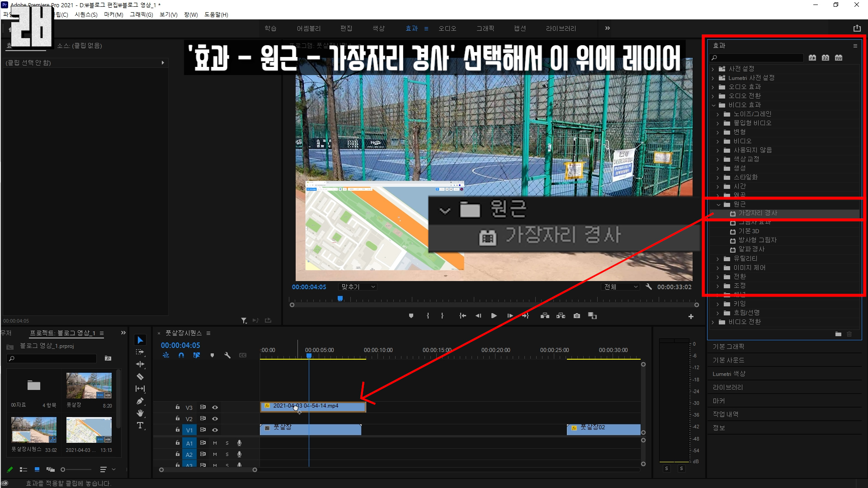Choose the Hand tool
The width and height of the screenshot is (868, 488).
pos(140,413)
